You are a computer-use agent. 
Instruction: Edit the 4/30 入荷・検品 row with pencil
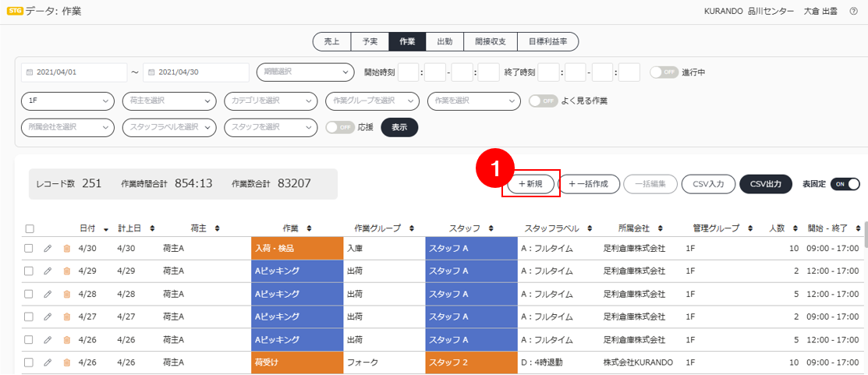tap(48, 249)
